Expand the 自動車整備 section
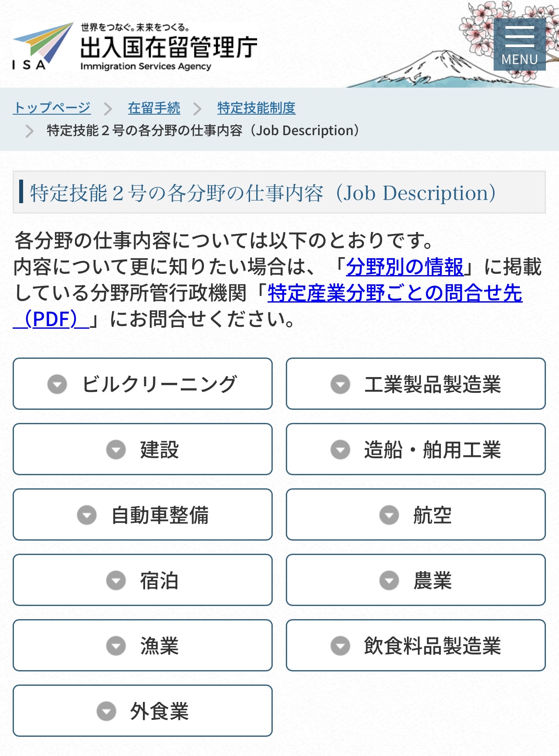Screen dimensions: 559x756 (142, 515)
